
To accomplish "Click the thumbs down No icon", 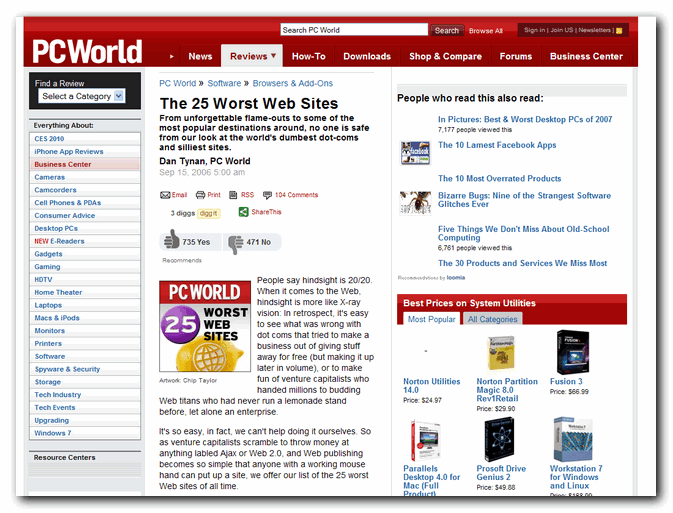I will [x=235, y=244].
